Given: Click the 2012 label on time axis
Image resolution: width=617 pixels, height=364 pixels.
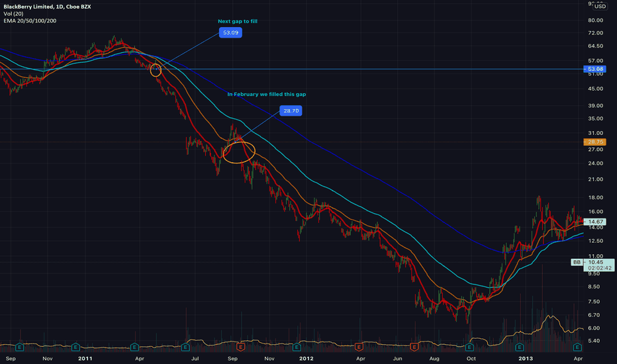Looking at the screenshot, I should click(x=306, y=358).
